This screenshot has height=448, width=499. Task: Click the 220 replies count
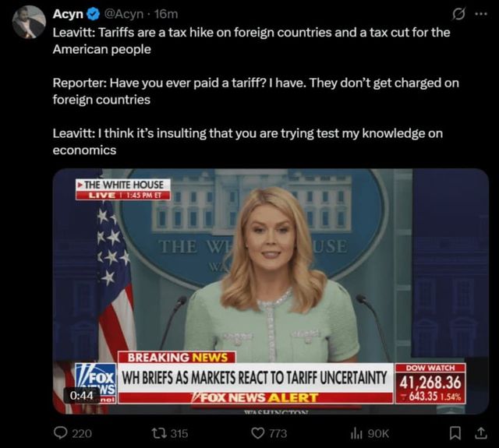pos(82,433)
